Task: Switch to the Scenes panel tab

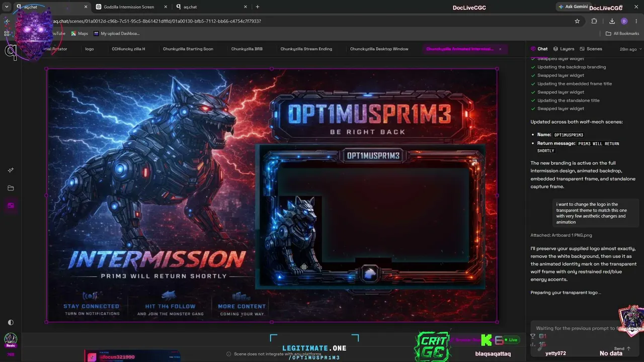Action: pos(591,49)
